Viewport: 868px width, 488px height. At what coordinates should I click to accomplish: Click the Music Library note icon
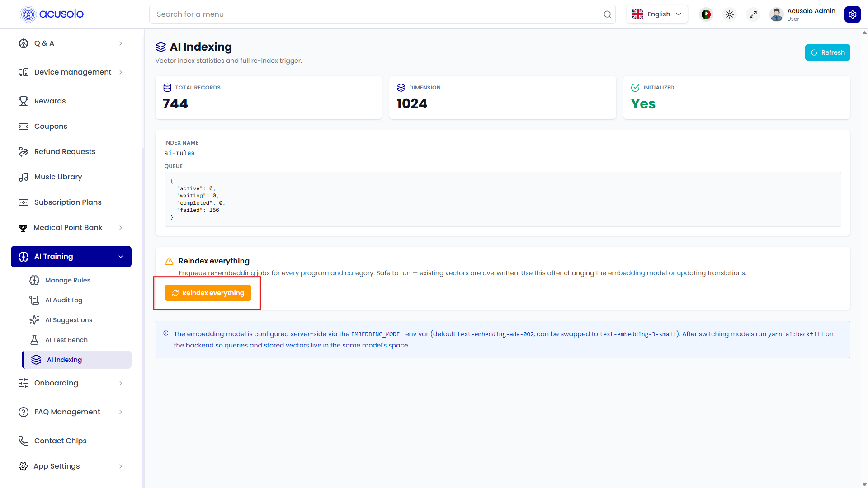[x=24, y=177]
